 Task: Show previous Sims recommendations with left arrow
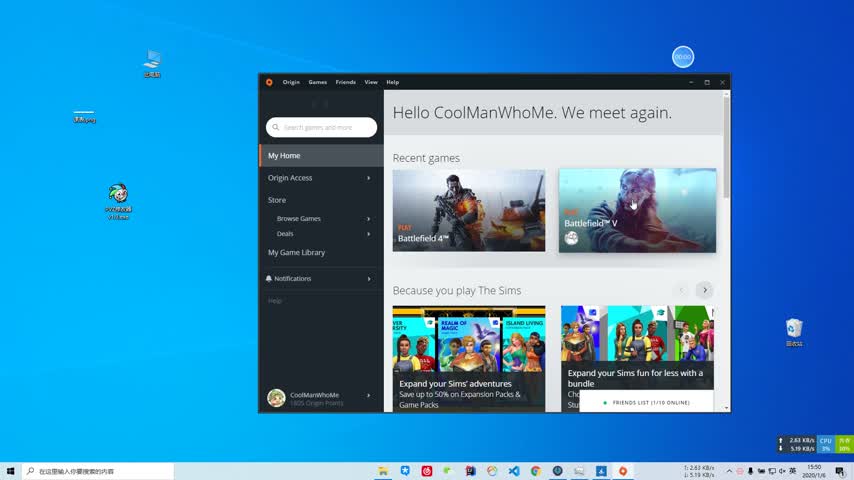tap(681, 290)
